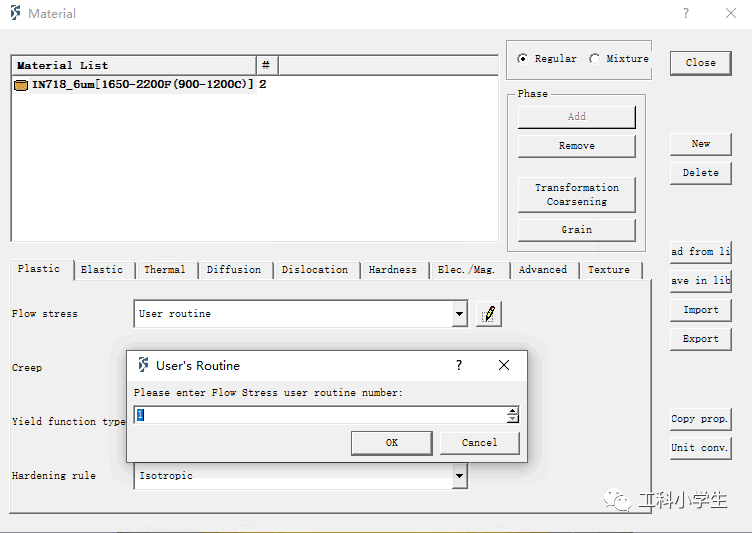Viewport: 752px width, 533px height.
Task: Decrement the routine number spinner down arrow
Action: coord(513,419)
